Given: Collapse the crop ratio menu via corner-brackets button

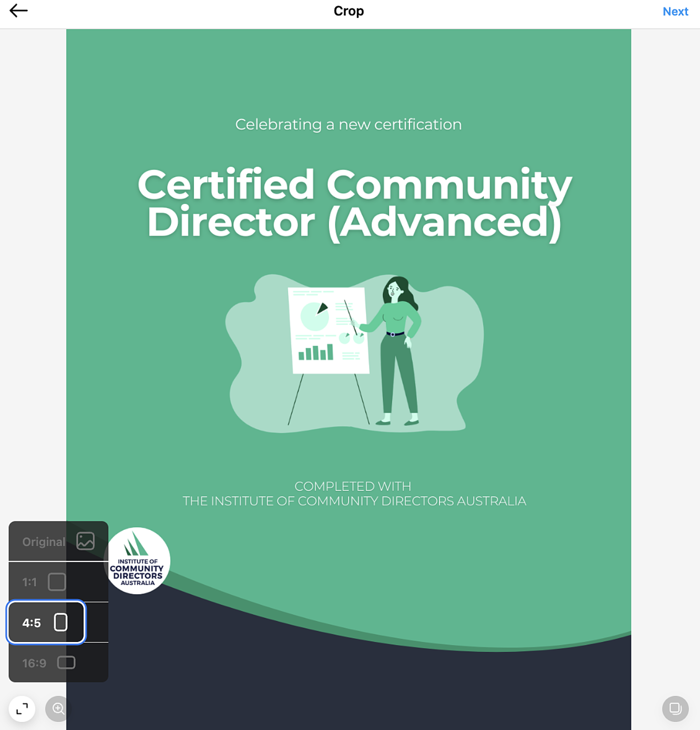Looking at the screenshot, I should click(22, 709).
